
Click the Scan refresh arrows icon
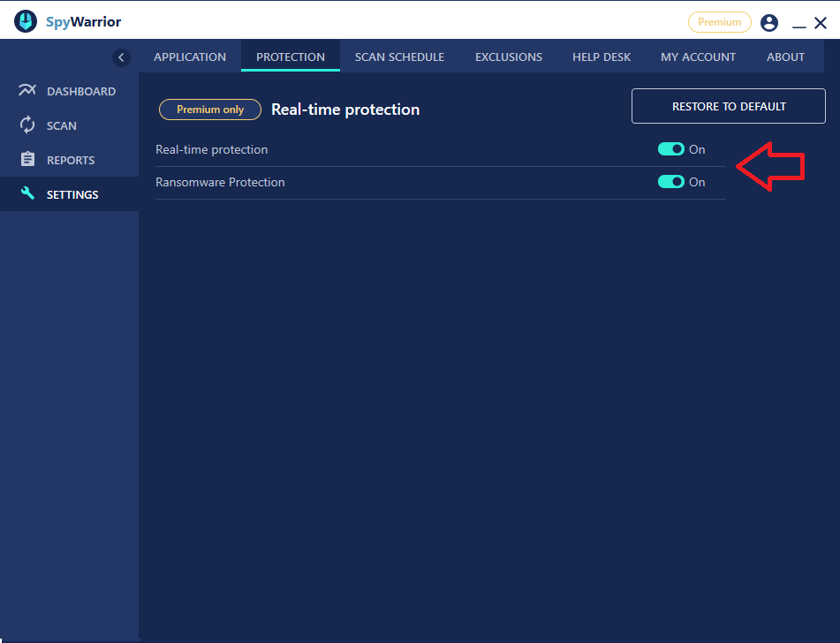click(27, 125)
